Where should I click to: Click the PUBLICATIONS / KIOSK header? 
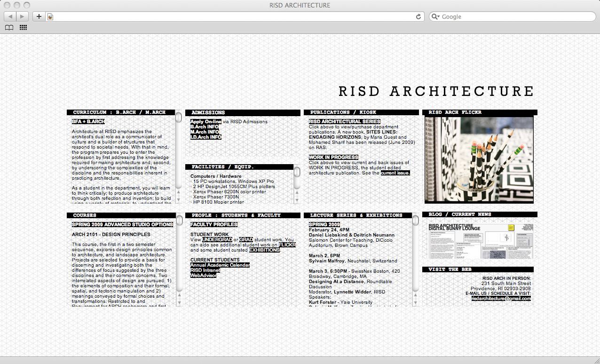pos(361,112)
